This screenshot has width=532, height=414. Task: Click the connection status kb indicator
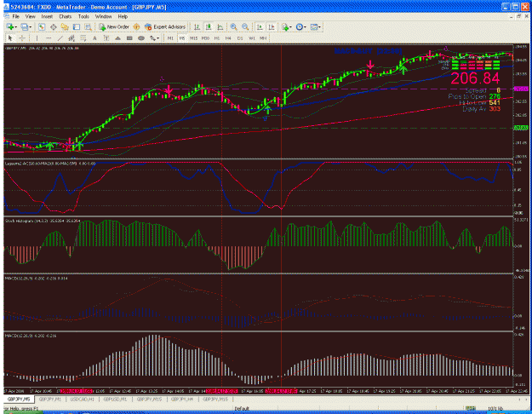tap(495, 408)
